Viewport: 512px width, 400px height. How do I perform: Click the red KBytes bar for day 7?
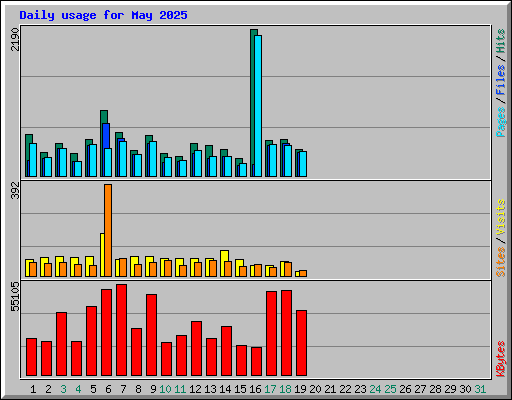pyautogui.click(x=121, y=330)
